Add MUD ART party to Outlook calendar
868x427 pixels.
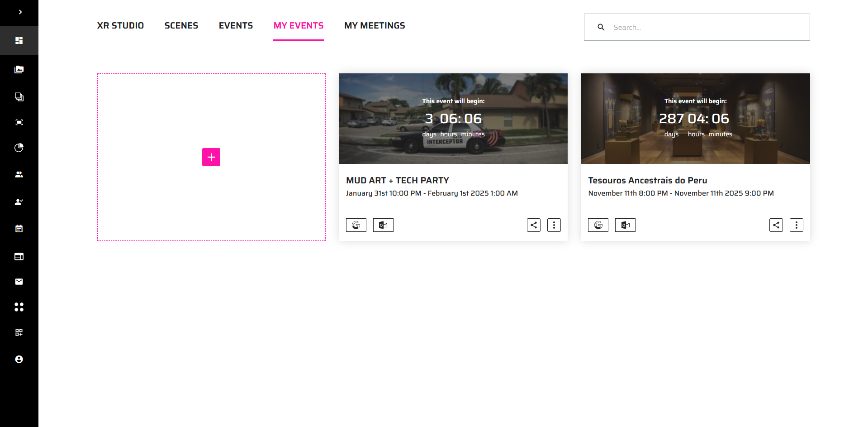tap(383, 225)
